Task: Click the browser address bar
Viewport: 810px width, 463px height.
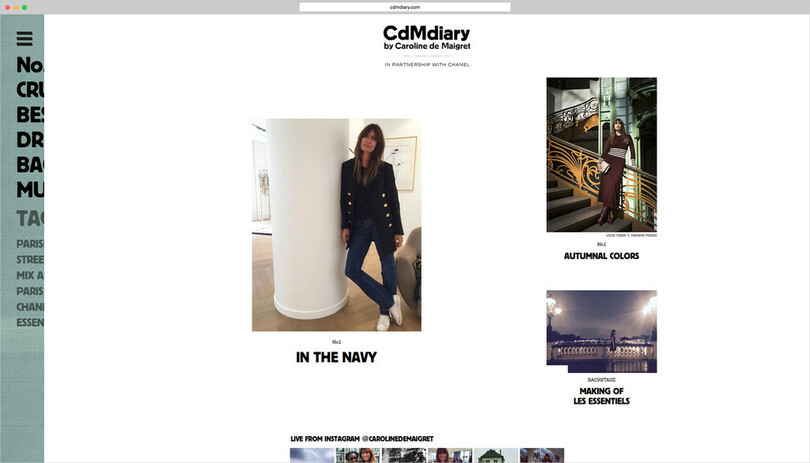Action: pos(405,7)
